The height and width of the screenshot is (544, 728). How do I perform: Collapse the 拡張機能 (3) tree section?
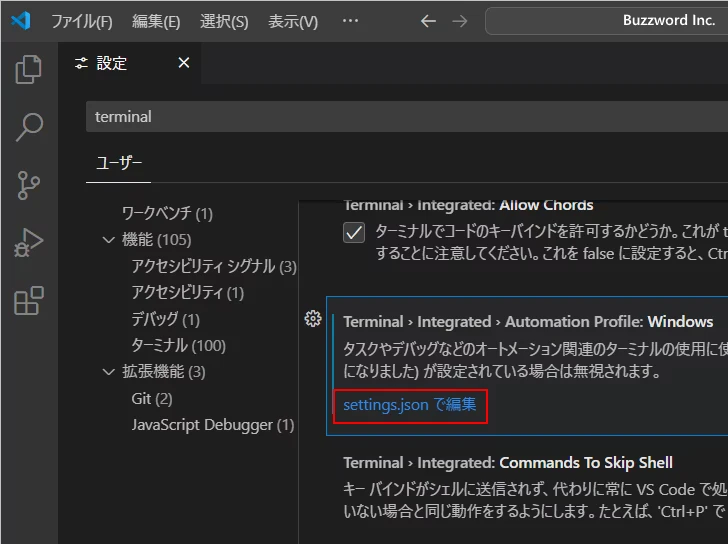[109, 371]
